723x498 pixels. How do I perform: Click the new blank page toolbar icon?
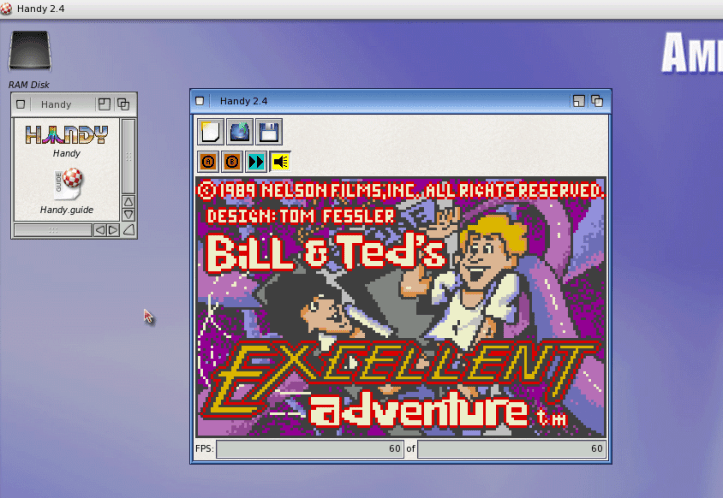(211, 132)
